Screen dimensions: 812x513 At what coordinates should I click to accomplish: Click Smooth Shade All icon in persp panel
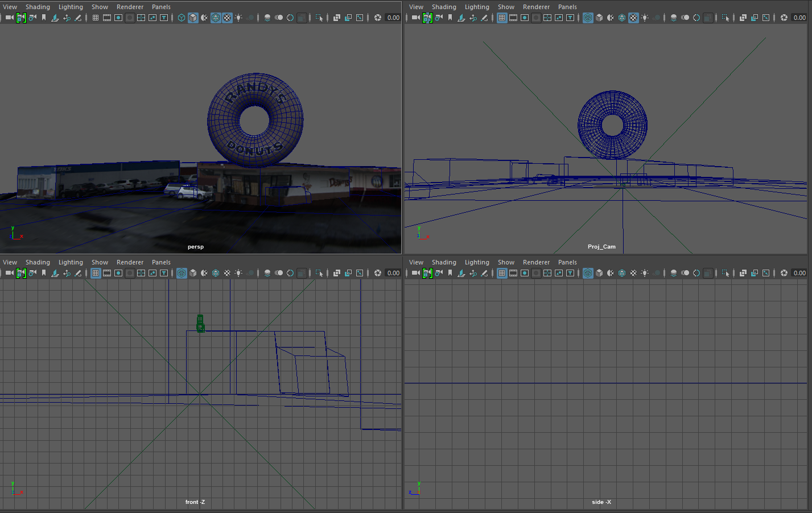tap(193, 18)
